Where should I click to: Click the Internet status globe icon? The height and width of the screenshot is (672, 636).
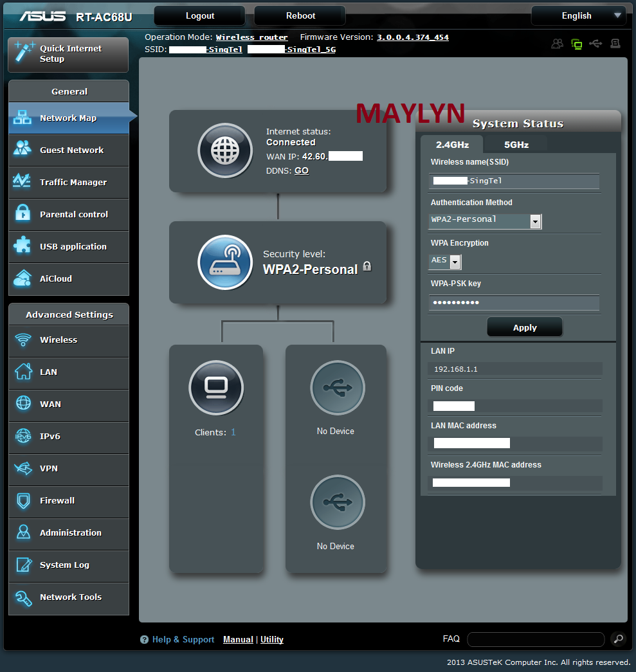pos(225,150)
